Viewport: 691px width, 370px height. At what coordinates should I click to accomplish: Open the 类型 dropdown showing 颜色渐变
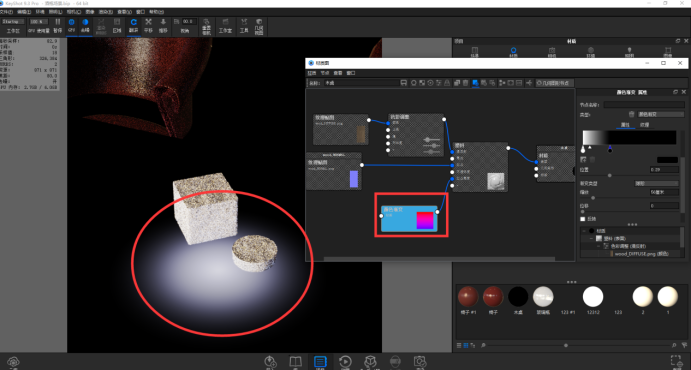[x=661, y=114]
